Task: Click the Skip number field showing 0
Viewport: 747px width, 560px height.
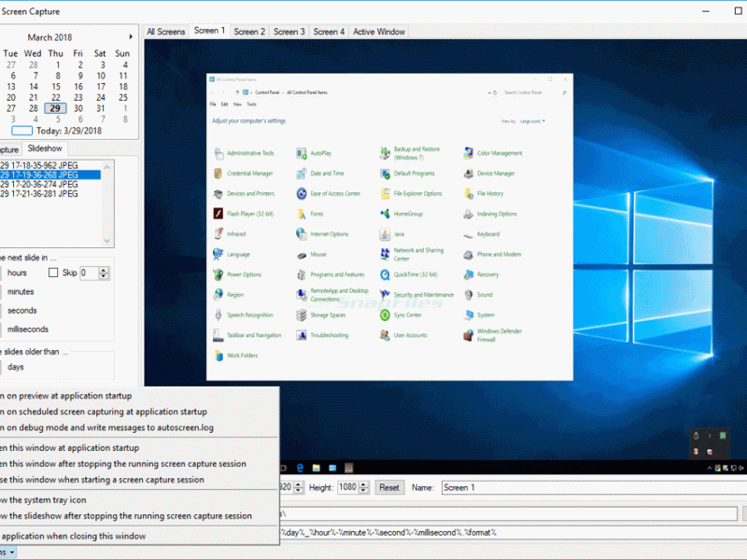Action: coord(89,273)
